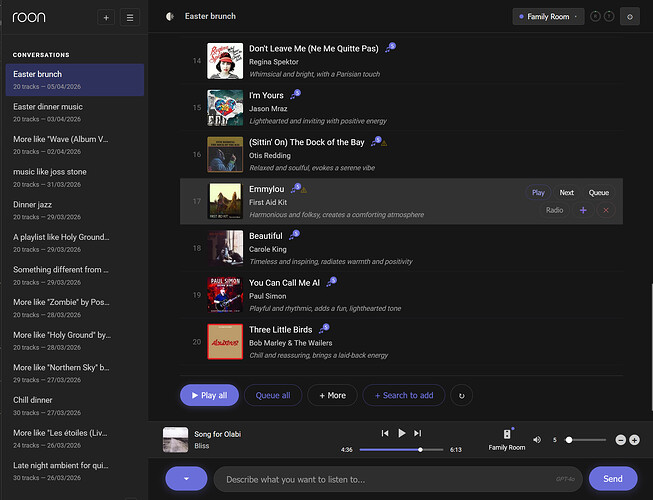Screen dimensions: 653x500
Task: Click the music note badge next to Emmylou
Action: pos(296,188)
